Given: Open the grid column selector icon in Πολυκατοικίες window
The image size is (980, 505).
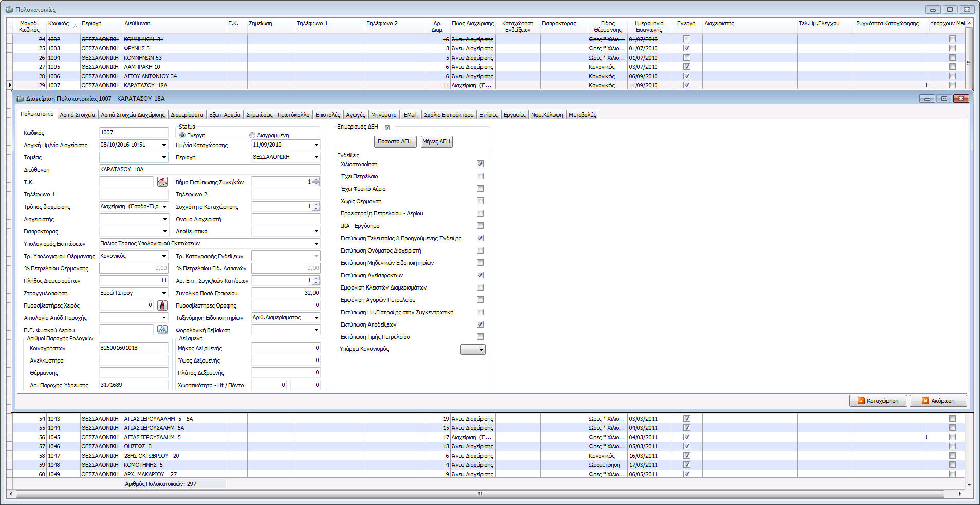Looking at the screenshot, I should tap(10, 26).
